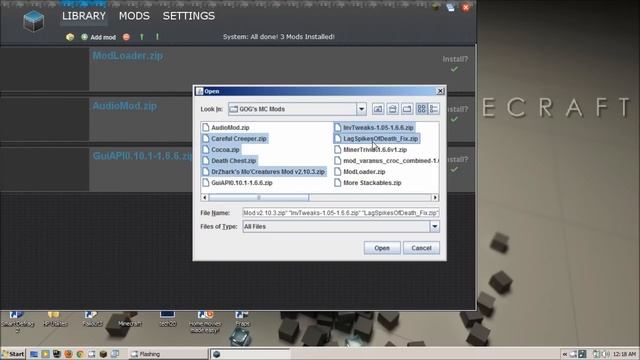The height and width of the screenshot is (360, 640).
Task: Click the Open button in the dialog
Action: pyautogui.click(x=382, y=248)
